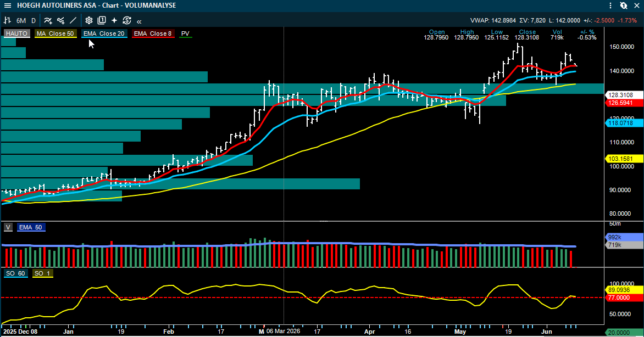Click the currency conversion refresh icon
Image resolution: width=644 pixels, height=337 pixels.
click(126, 20)
